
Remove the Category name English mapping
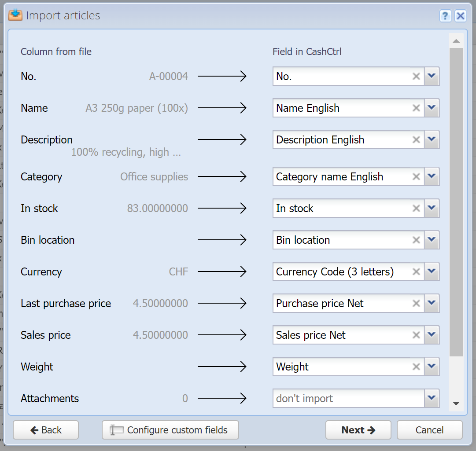(x=416, y=177)
